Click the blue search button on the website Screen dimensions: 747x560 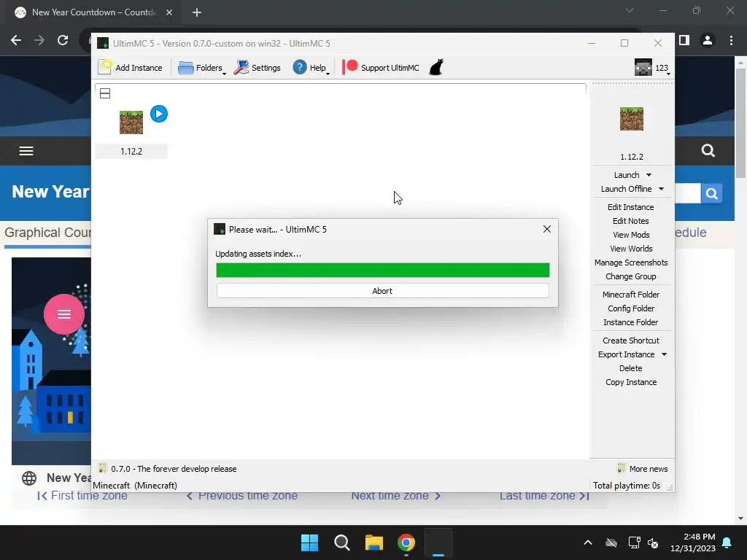(712, 193)
